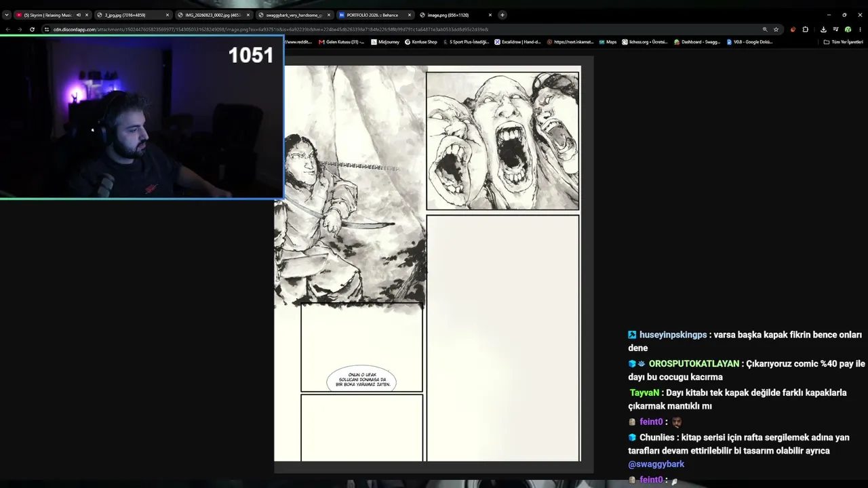Click username huseyinpskingps in chat
The width and height of the screenshot is (868, 488).
673,335
